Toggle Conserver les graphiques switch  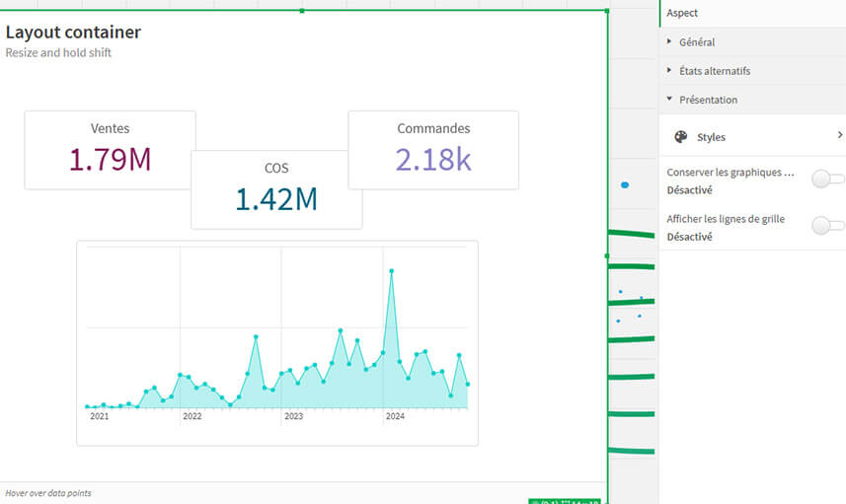coord(828,179)
